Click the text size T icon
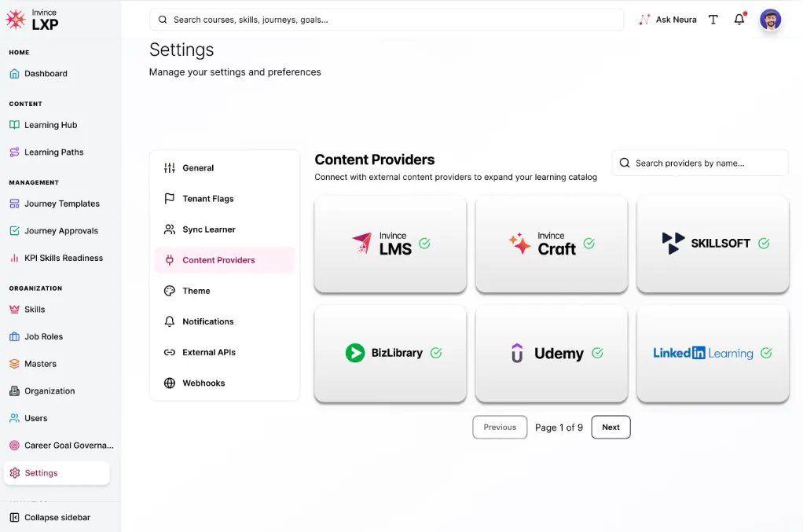The height and width of the screenshot is (532, 803). (713, 20)
